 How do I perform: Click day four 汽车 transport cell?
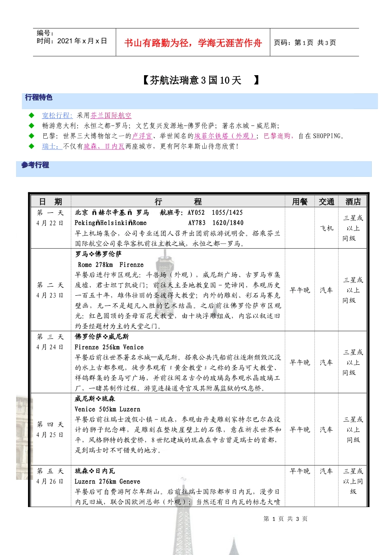coord(326,429)
